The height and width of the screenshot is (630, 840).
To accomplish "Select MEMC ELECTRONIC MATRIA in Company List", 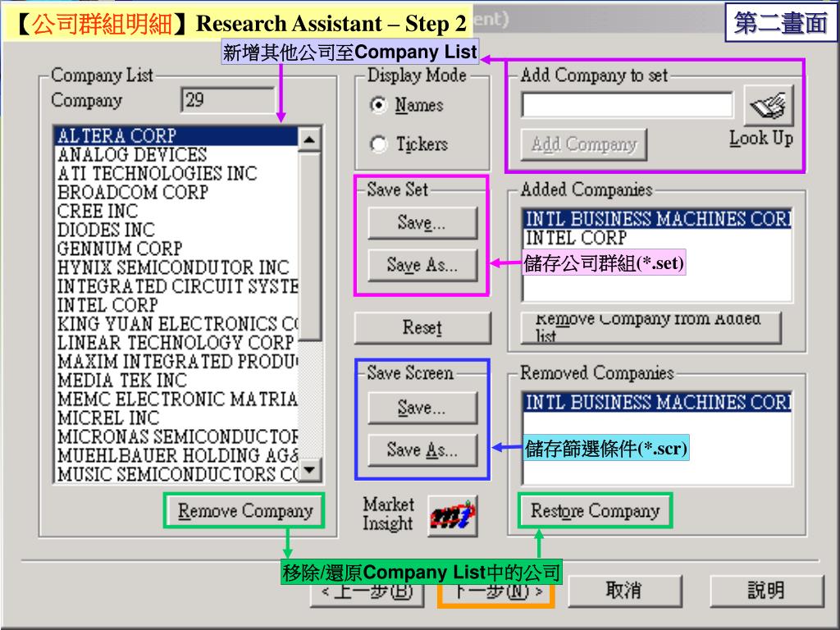I will tap(177, 399).
